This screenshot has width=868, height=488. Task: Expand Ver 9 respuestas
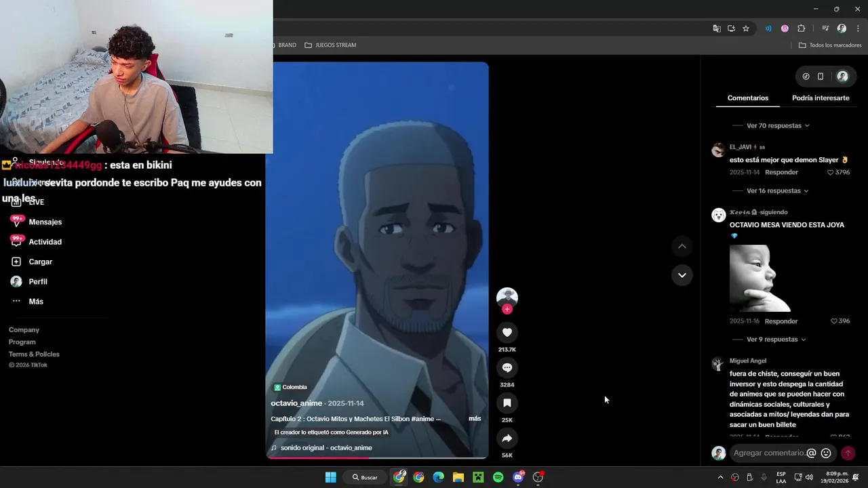776,339
